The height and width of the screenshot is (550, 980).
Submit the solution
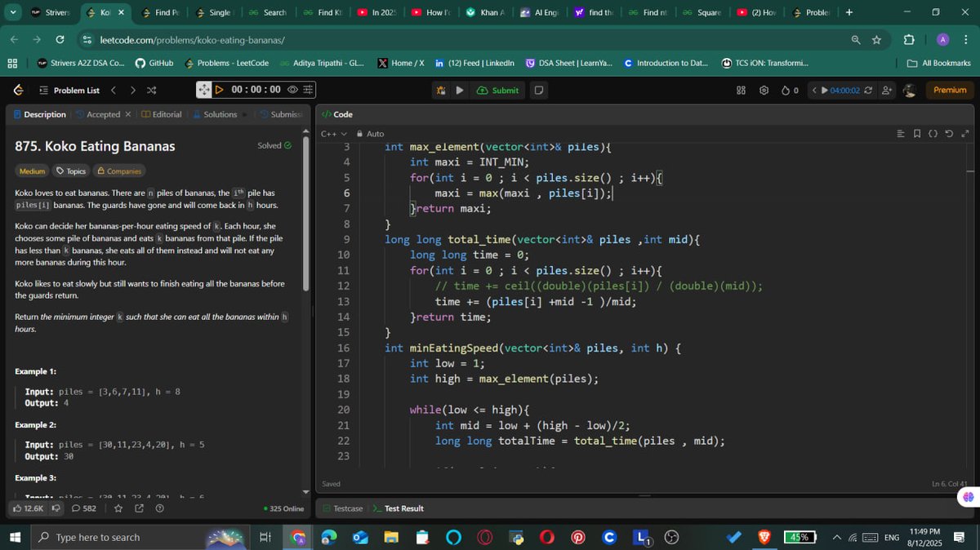click(x=498, y=91)
